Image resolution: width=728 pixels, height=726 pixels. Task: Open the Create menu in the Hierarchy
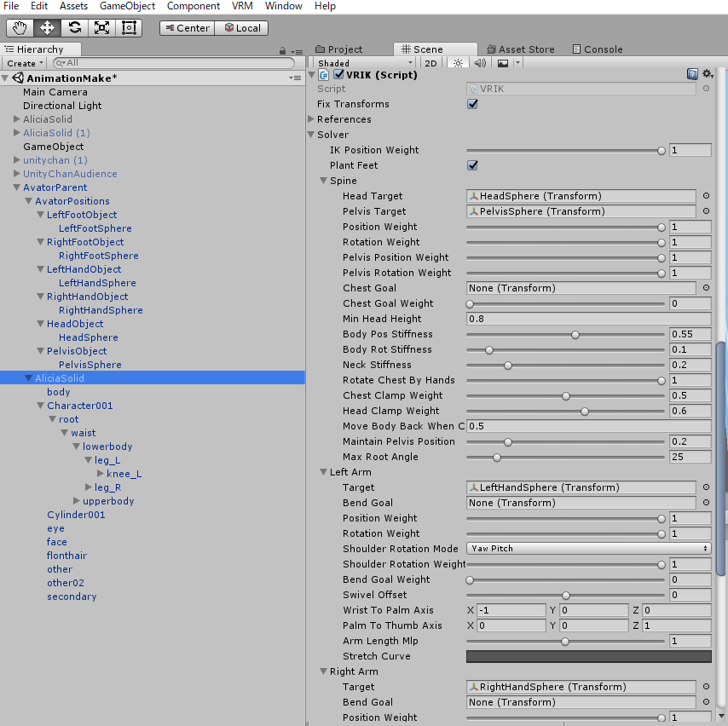pyautogui.click(x=24, y=63)
